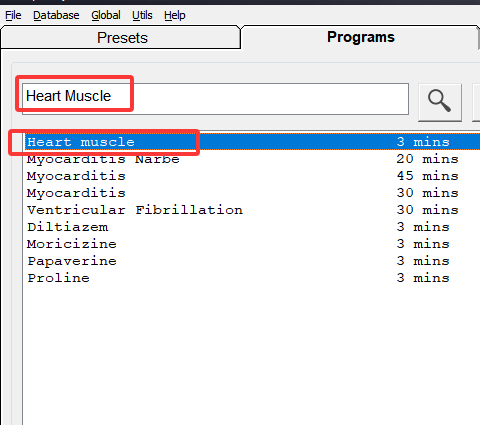Open the Database menu

click(x=56, y=15)
